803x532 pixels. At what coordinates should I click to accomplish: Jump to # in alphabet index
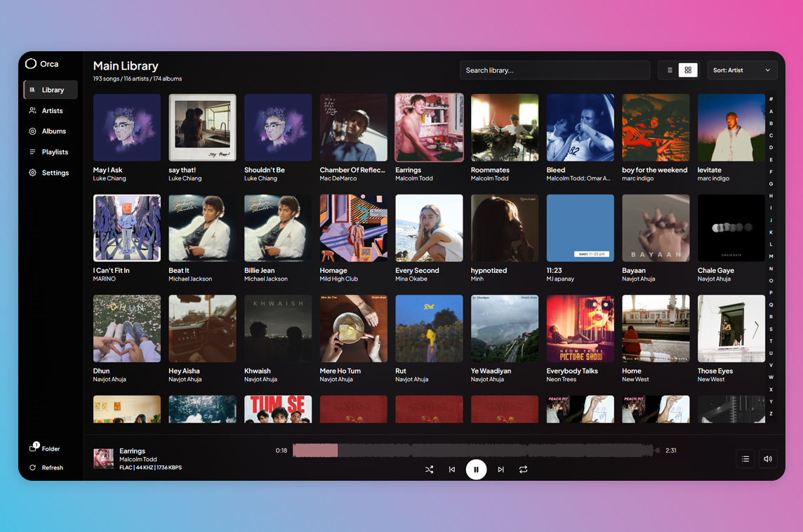click(x=771, y=99)
